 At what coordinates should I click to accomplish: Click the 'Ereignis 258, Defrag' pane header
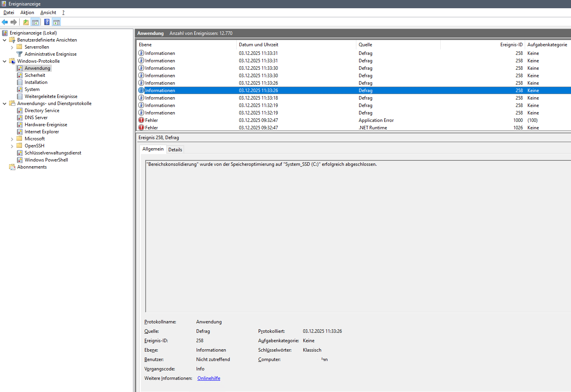coord(159,138)
